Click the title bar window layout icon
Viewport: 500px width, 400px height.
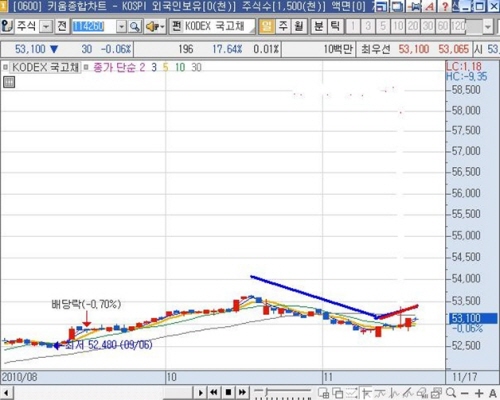click(381, 6)
